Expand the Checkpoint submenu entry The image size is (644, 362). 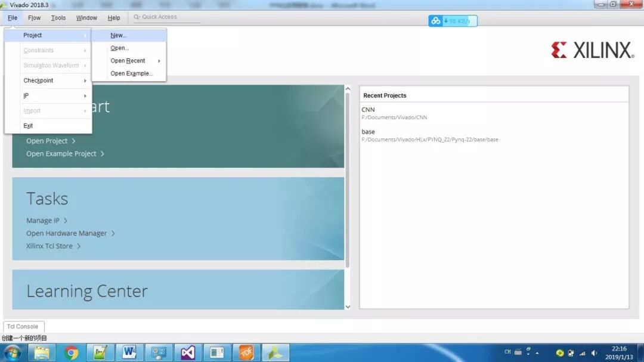tap(48, 81)
